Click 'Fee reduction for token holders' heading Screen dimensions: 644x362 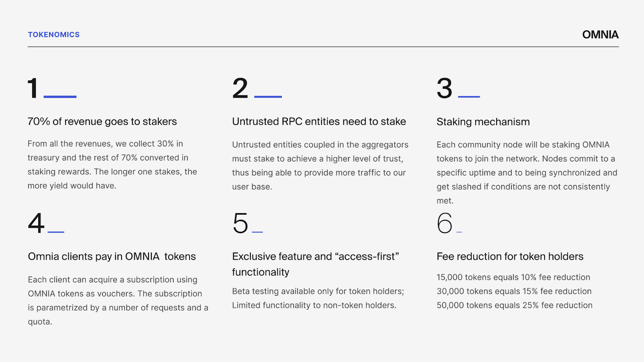(x=510, y=257)
